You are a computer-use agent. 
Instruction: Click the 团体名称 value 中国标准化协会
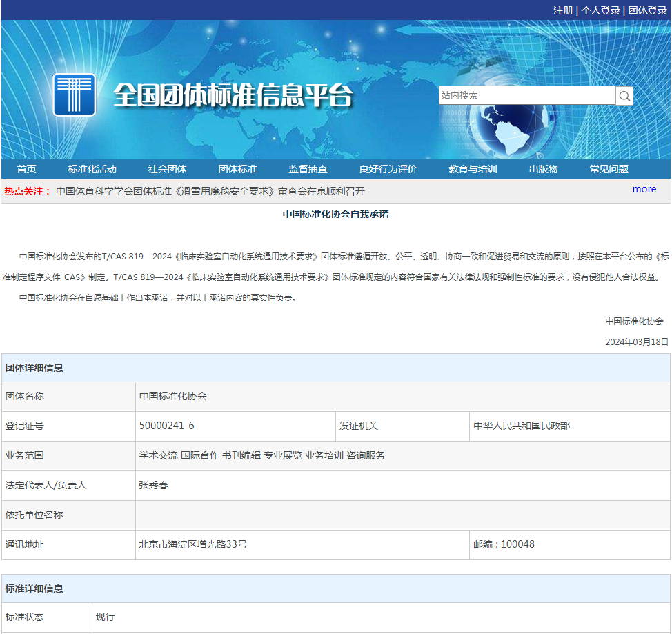pos(173,396)
